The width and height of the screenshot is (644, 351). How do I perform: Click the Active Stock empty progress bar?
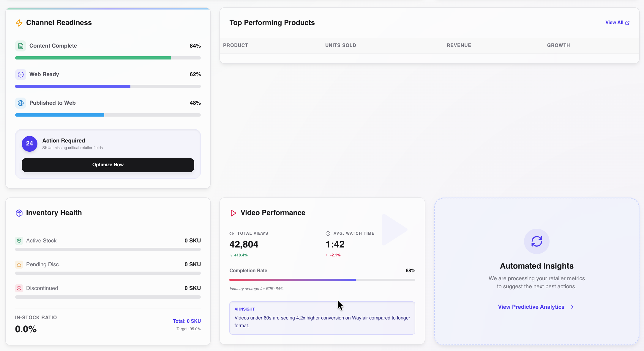(108, 250)
